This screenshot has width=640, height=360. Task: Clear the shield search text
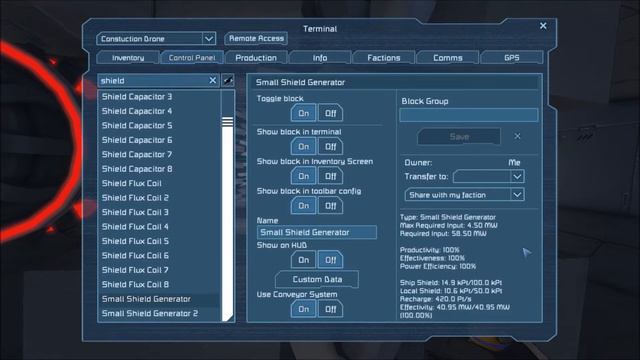[x=213, y=80]
